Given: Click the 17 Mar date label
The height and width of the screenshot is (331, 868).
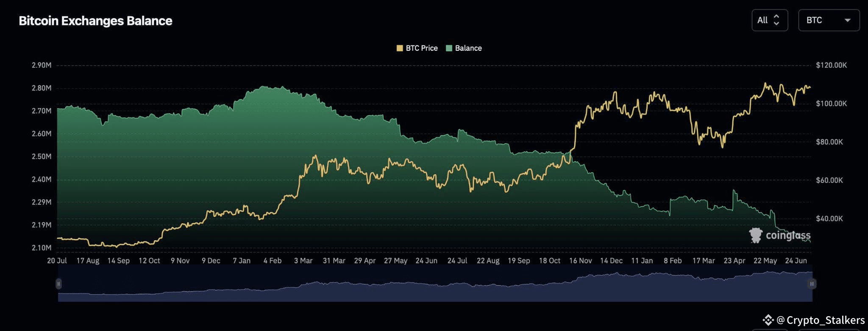Looking at the screenshot, I should pos(704,261).
